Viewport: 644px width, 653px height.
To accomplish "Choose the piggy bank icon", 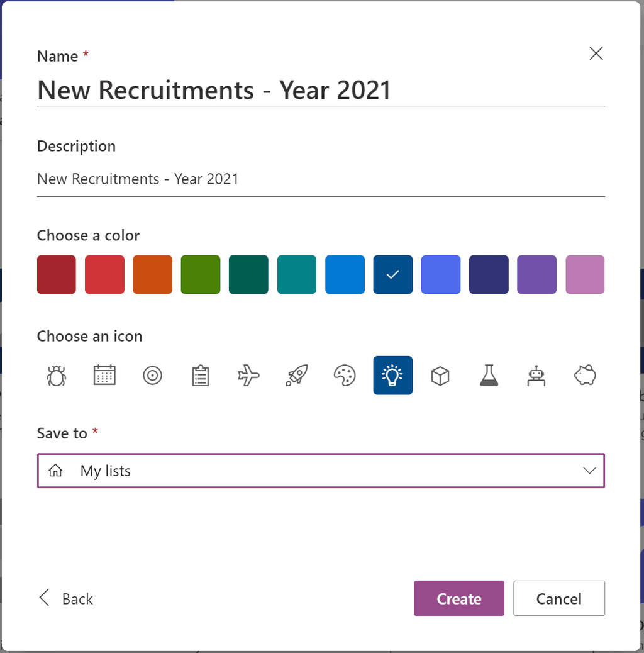I will (585, 376).
